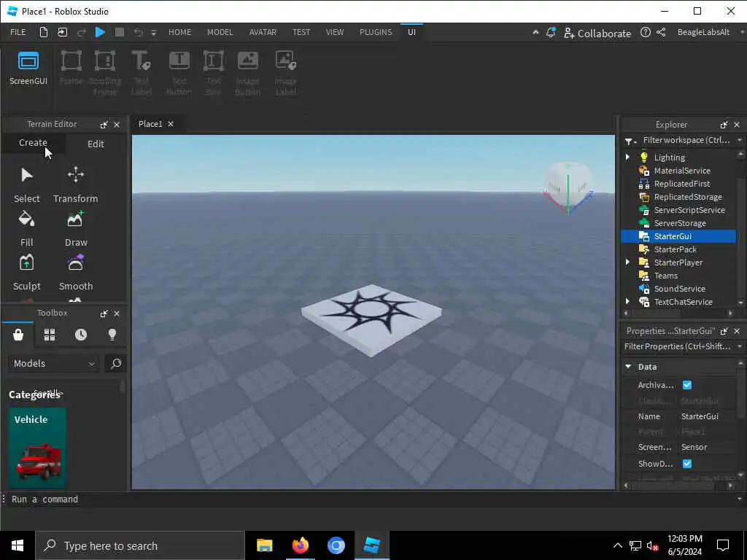This screenshot has width=747, height=560.
Task: Toggle the ShowDevelopmentGui checkbox
Action: pyautogui.click(x=687, y=463)
